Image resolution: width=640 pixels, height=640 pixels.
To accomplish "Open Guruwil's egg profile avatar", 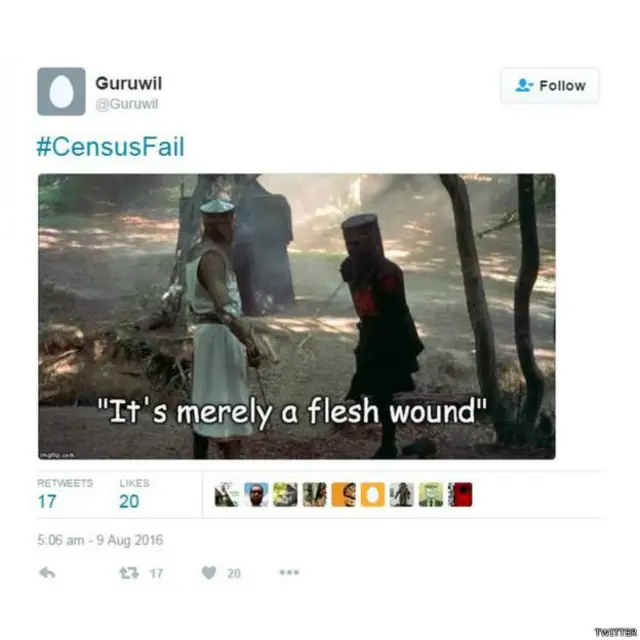I will pos(61,91).
